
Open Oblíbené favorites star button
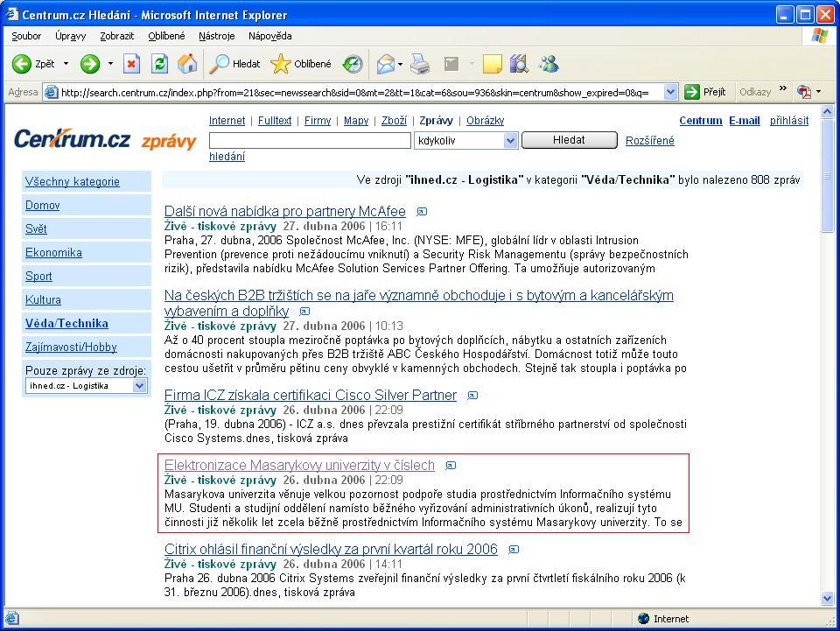click(x=301, y=64)
